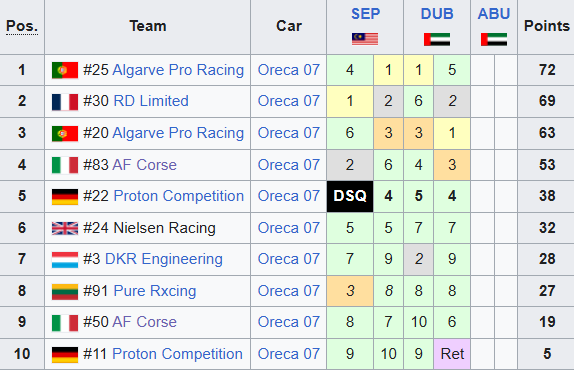The image size is (574, 377).
Task: Open Oreca 07 link in Nielsen Racing row
Action: click(289, 228)
